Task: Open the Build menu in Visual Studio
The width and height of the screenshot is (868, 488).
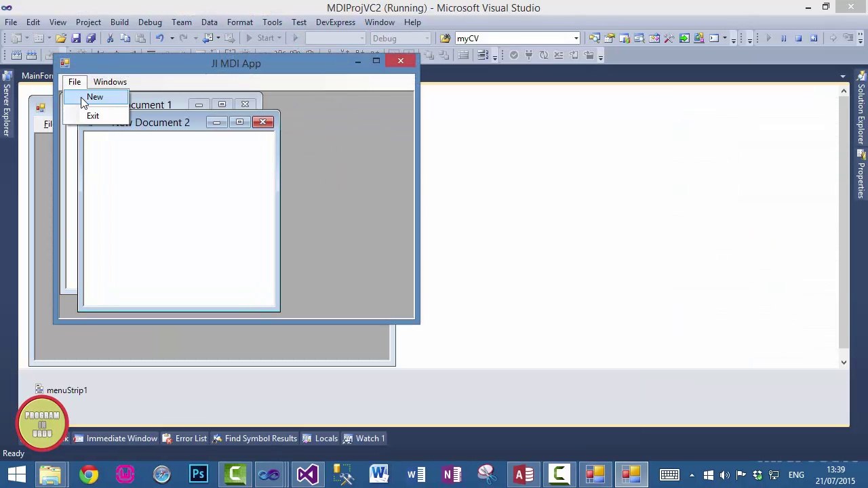Action: [119, 22]
